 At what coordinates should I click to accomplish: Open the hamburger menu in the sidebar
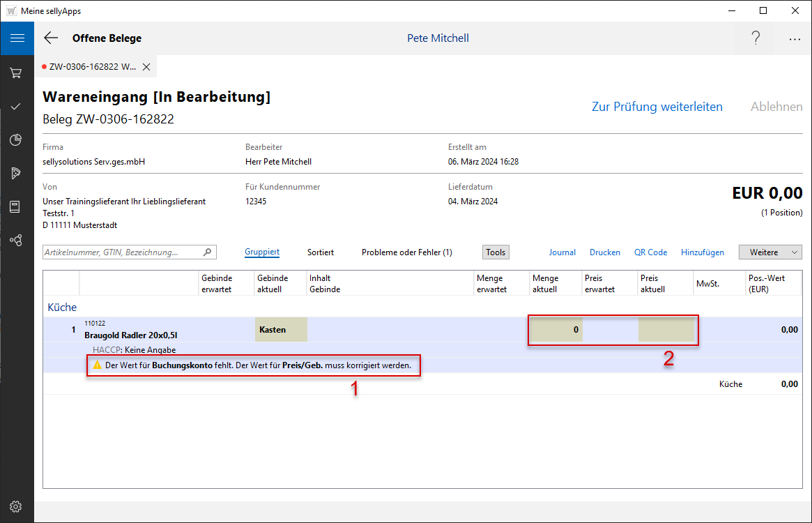click(x=17, y=38)
